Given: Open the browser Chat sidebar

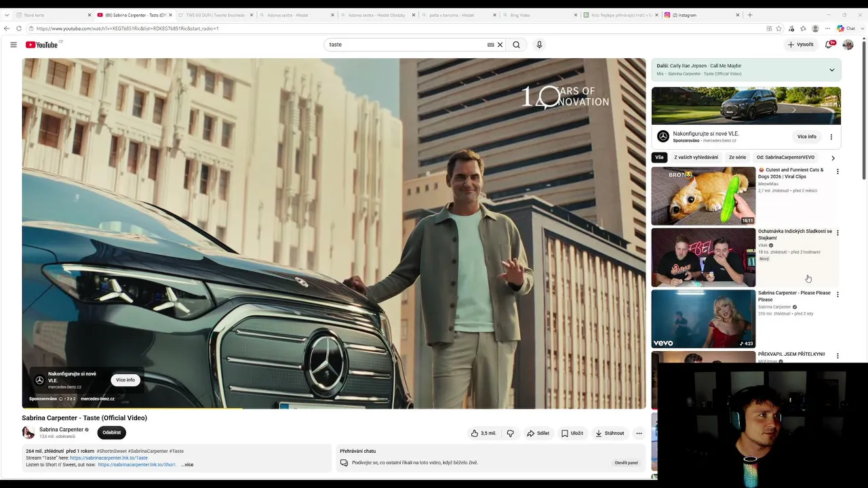Looking at the screenshot, I should tap(846, 28).
